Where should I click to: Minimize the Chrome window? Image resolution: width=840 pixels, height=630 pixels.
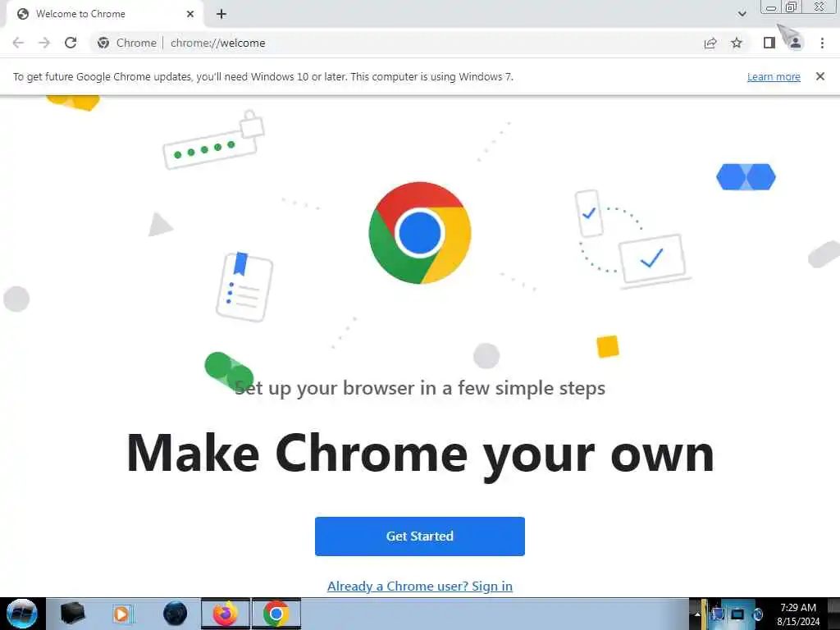click(x=771, y=7)
